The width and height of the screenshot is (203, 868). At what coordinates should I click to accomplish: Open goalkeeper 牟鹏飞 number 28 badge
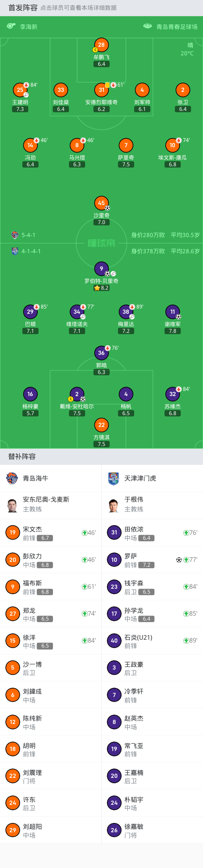point(101,45)
